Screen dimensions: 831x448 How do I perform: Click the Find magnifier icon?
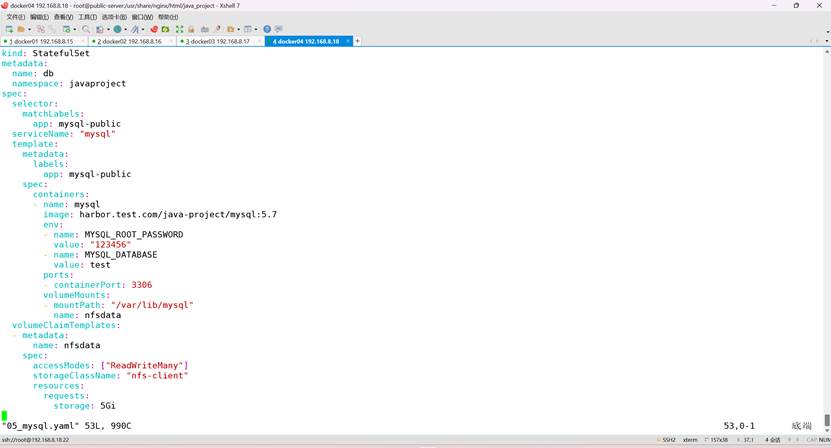point(86,29)
